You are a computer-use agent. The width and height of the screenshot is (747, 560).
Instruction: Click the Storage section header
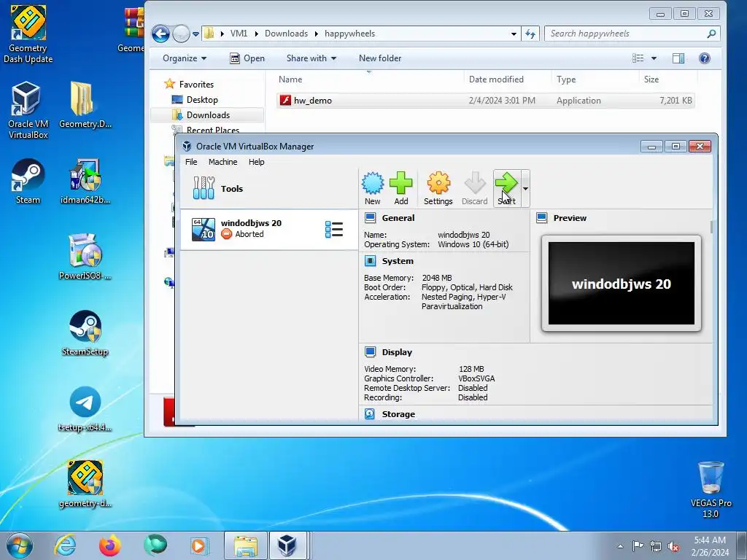pos(398,414)
